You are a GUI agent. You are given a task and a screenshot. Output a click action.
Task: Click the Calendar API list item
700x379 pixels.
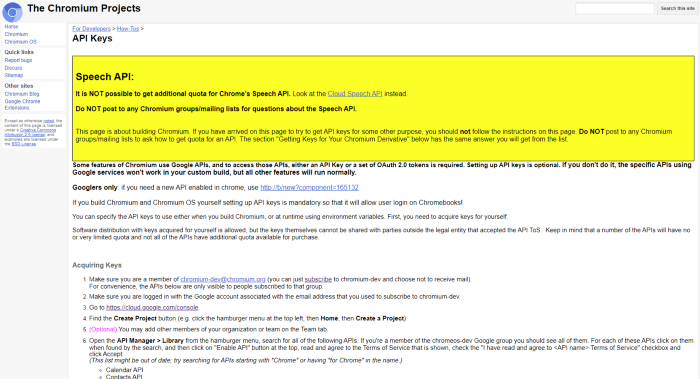click(125, 370)
